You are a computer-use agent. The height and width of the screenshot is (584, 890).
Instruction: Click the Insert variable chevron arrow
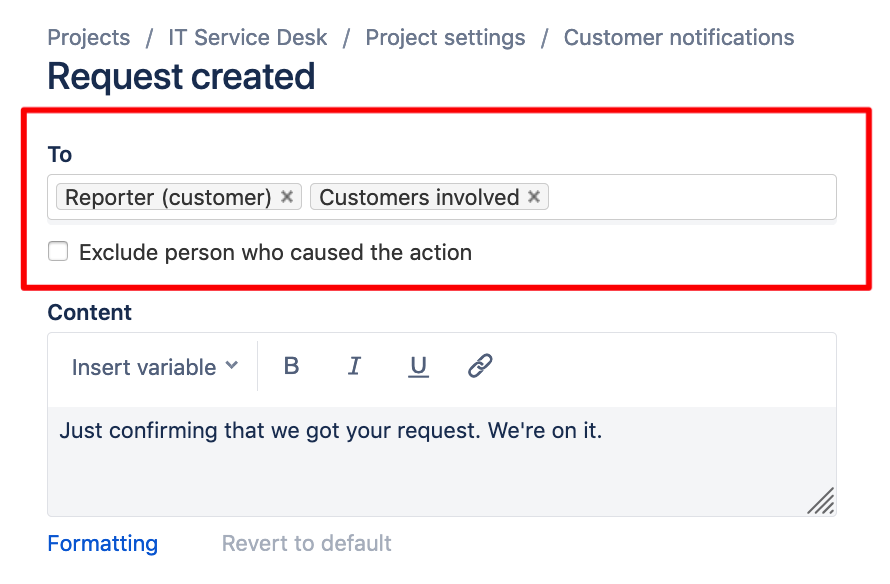tap(232, 365)
